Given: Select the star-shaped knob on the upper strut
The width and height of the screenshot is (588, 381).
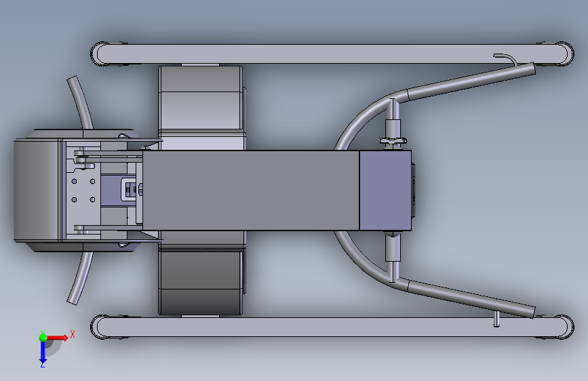Looking at the screenshot, I should pyautogui.click(x=393, y=141).
